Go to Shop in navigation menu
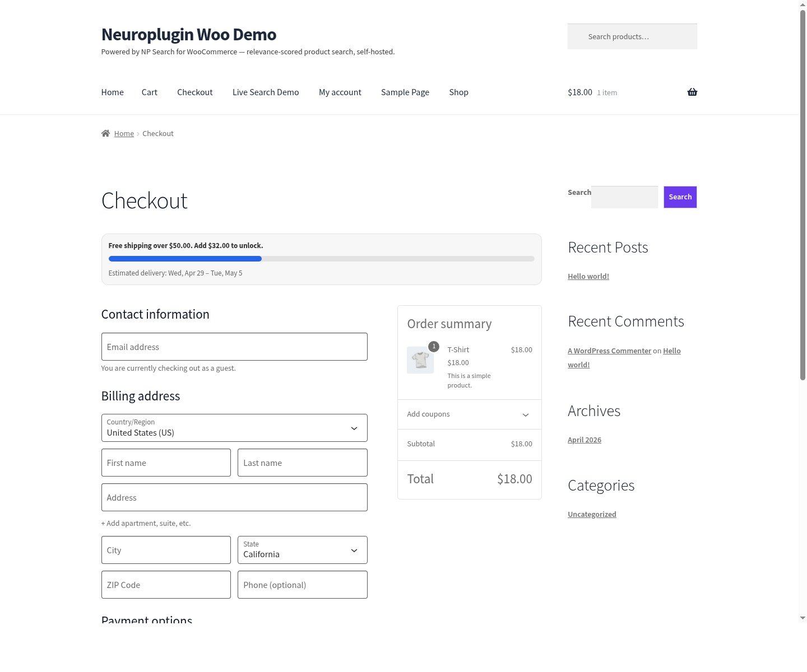 (x=459, y=92)
